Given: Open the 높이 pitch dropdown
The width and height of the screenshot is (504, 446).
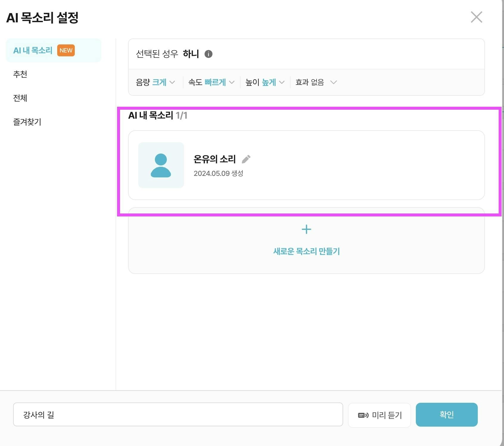Looking at the screenshot, I should point(265,82).
